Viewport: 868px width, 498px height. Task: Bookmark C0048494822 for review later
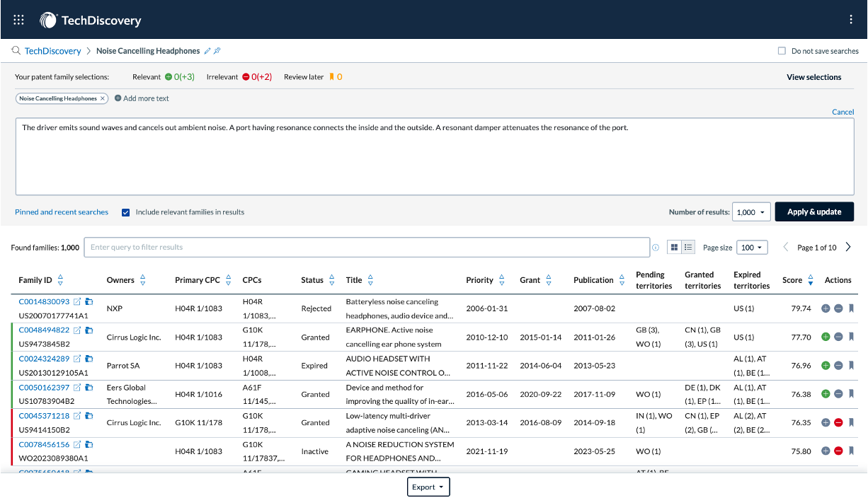(851, 337)
